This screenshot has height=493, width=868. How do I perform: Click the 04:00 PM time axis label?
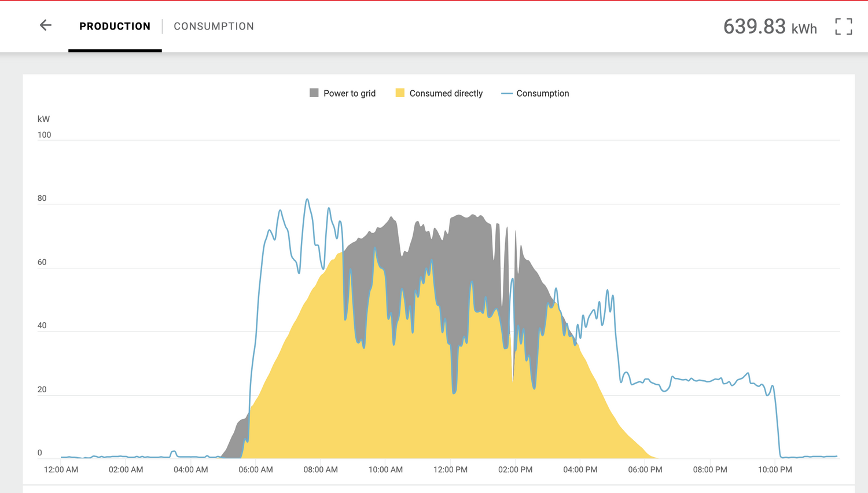click(x=580, y=470)
